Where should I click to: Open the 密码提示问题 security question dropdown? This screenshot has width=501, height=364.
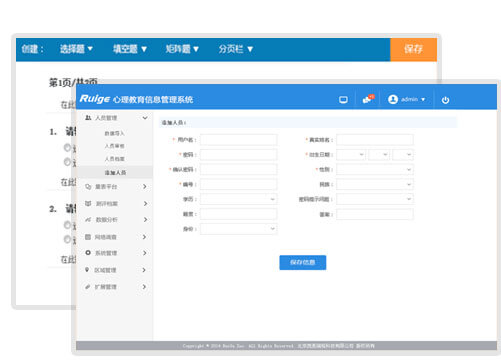click(x=375, y=199)
